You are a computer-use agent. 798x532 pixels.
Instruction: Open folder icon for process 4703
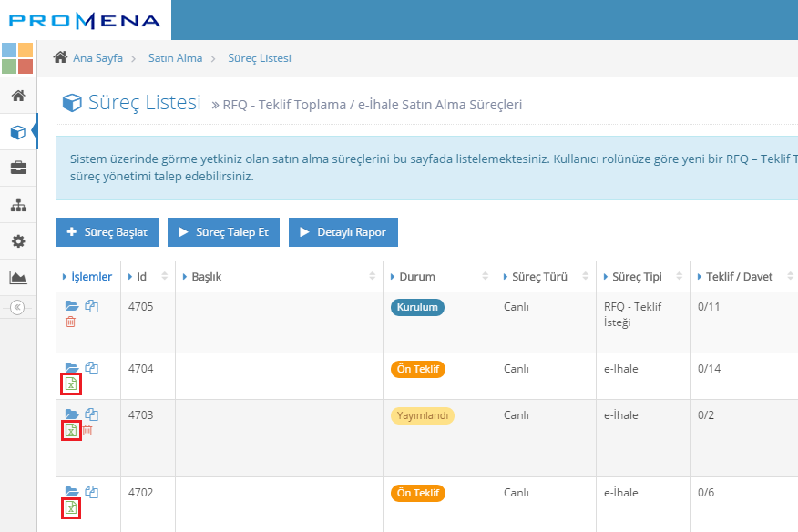click(72, 414)
